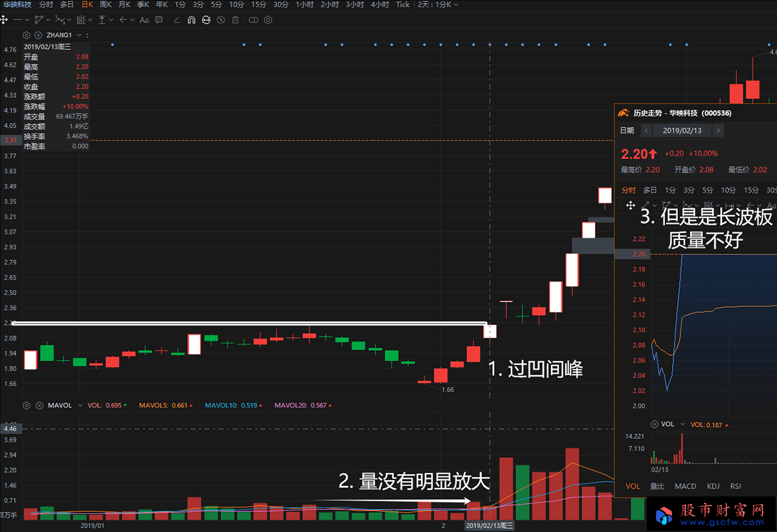Click the bull logo in 历史走势 title
The image size is (777, 532).
click(623, 113)
